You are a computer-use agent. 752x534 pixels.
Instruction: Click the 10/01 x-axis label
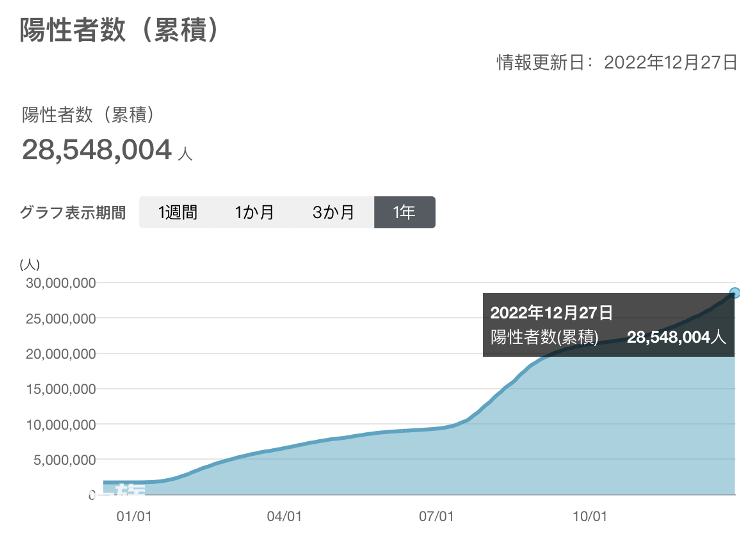click(x=589, y=516)
